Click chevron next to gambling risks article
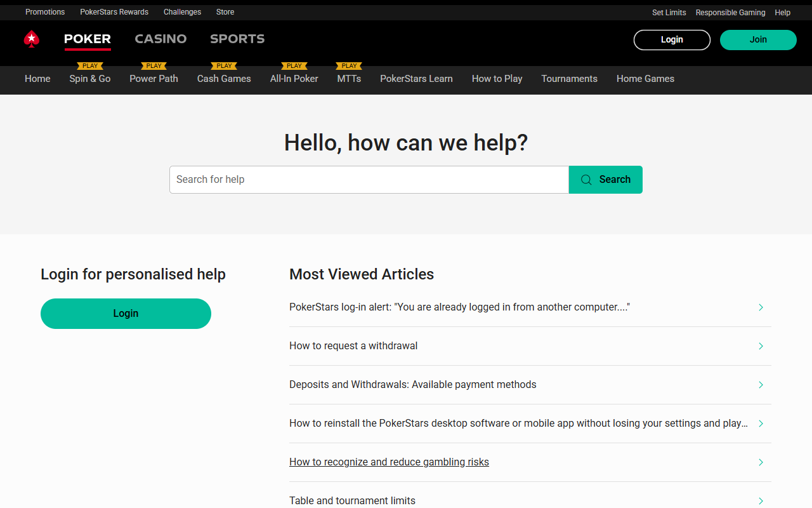This screenshot has width=812, height=508. [x=761, y=462]
